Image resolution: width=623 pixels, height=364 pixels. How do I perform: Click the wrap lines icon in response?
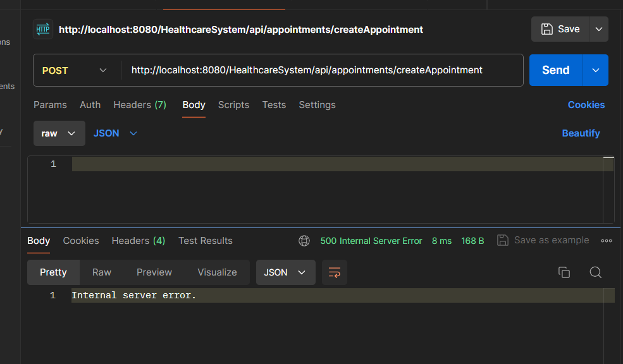(x=335, y=272)
